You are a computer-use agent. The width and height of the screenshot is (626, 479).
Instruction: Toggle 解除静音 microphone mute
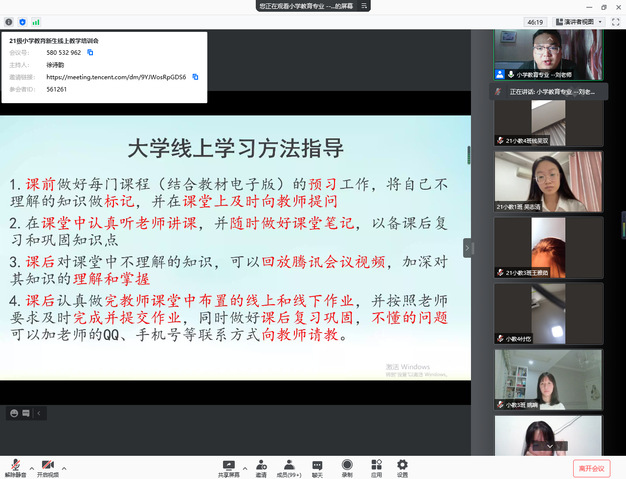pos(15,465)
